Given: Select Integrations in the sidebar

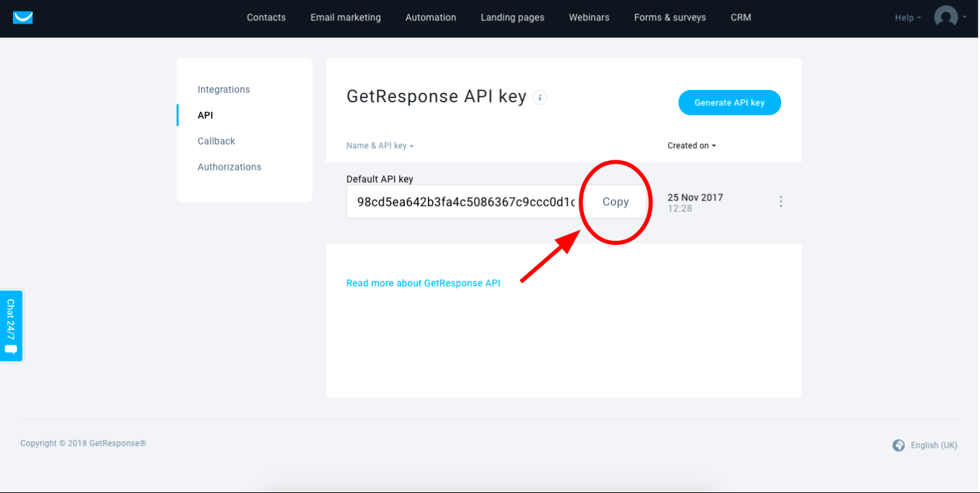Looking at the screenshot, I should (224, 89).
